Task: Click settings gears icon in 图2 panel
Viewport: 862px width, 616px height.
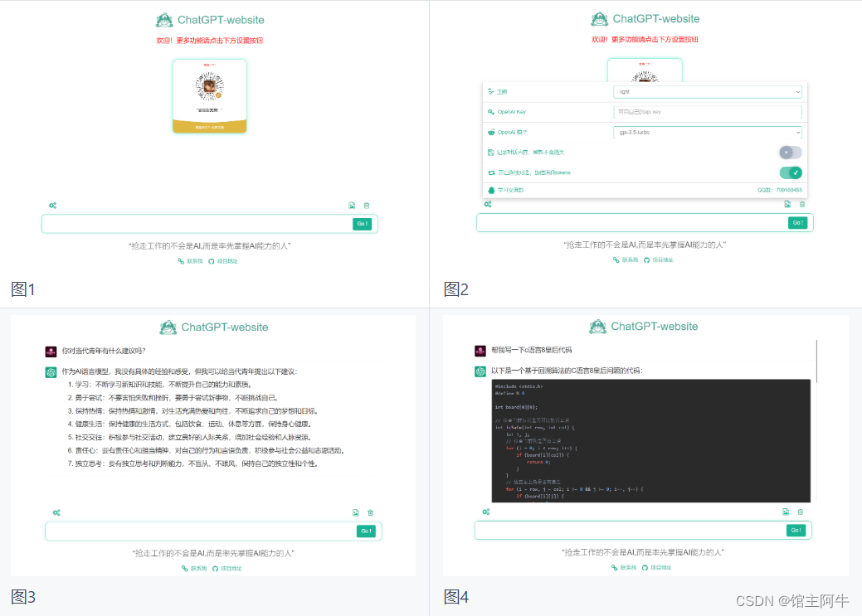Action: pos(488,205)
